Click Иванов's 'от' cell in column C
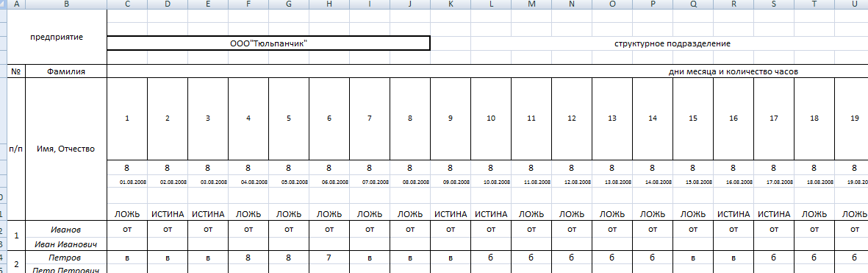868x273 pixels. (126, 229)
